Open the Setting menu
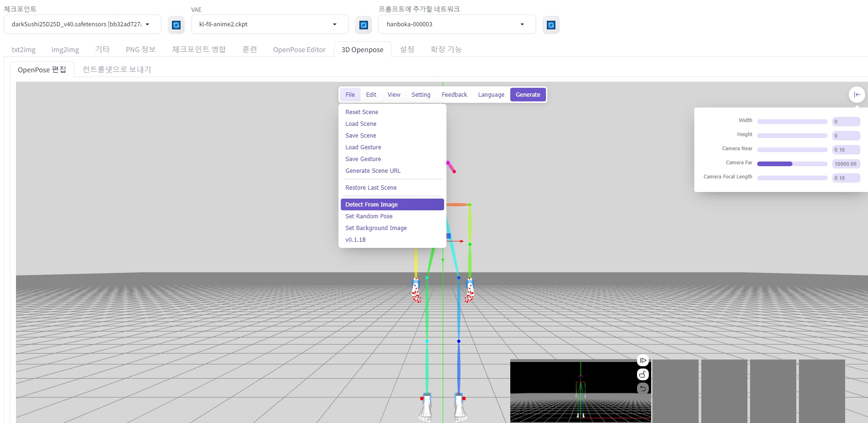This screenshot has height=423, width=868. [x=421, y=94]
